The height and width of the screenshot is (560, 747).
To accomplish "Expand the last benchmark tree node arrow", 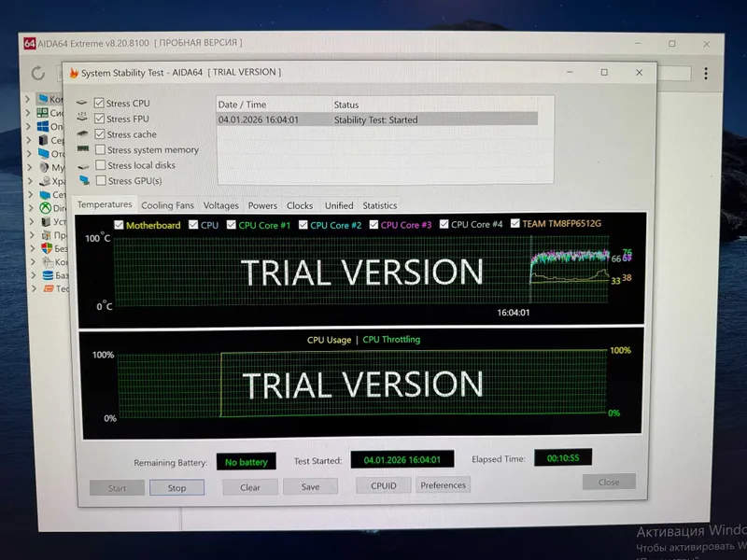I will [x=34, y=288].
